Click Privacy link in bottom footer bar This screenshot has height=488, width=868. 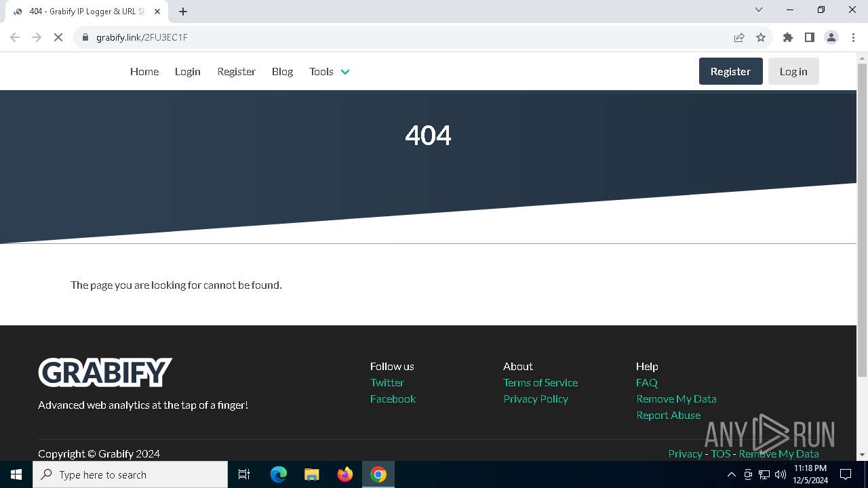pyautogui.click(x=685, y=453)
